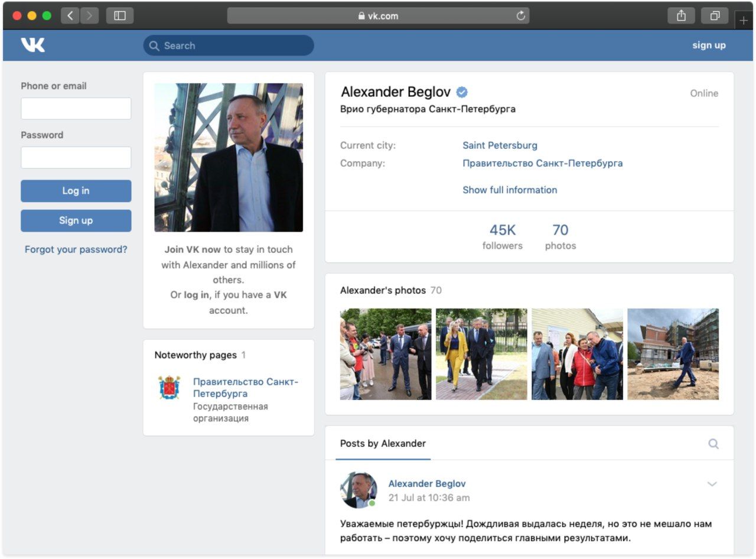756x559 pixels.
Task: Open the Safari share button
Action: (x=681, y=16)
